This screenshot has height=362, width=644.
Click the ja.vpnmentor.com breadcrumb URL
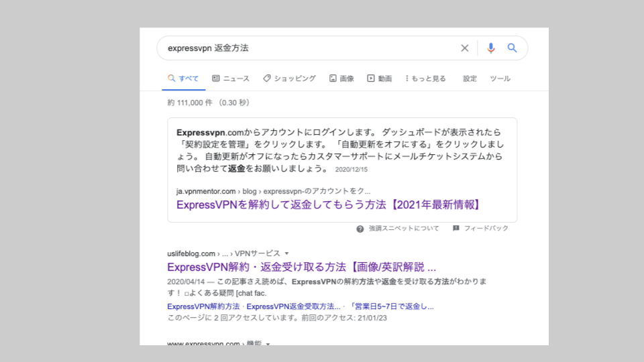click(273, 191)
